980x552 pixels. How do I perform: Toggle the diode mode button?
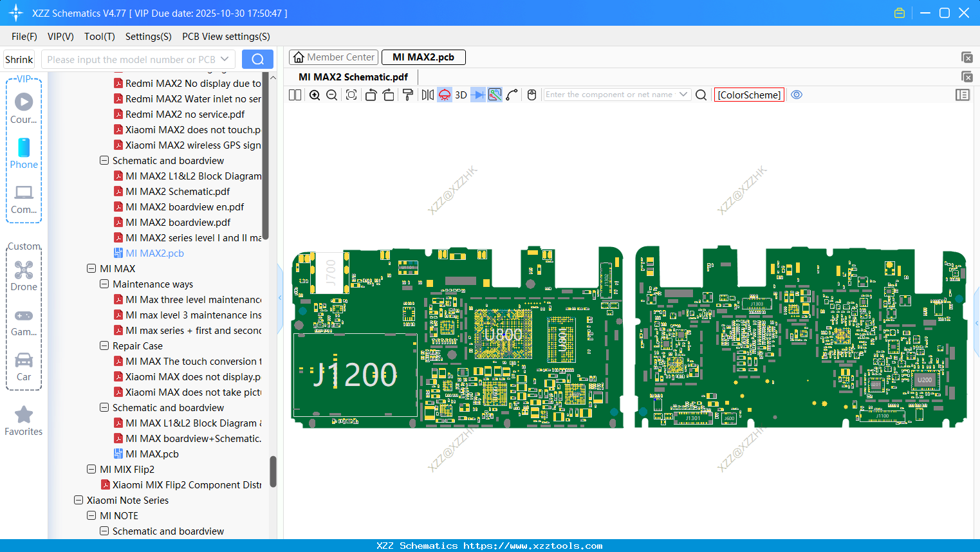477,95
